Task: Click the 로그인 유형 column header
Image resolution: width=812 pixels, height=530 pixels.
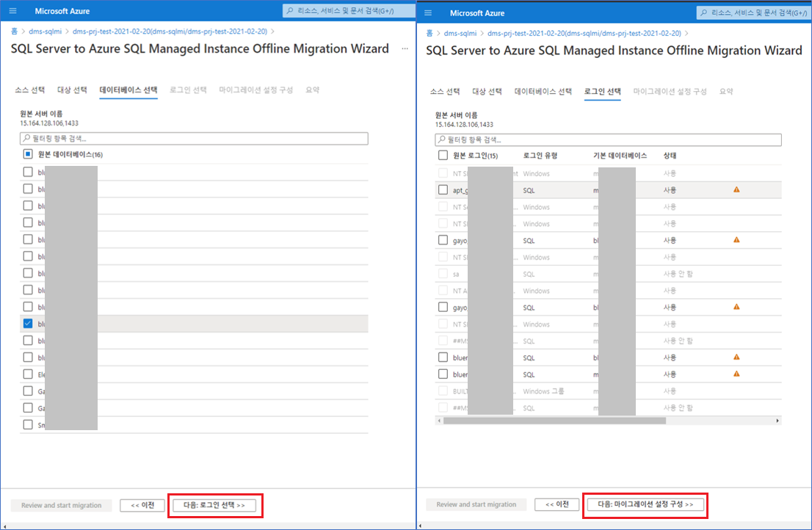Action: [x=540, y=156]
